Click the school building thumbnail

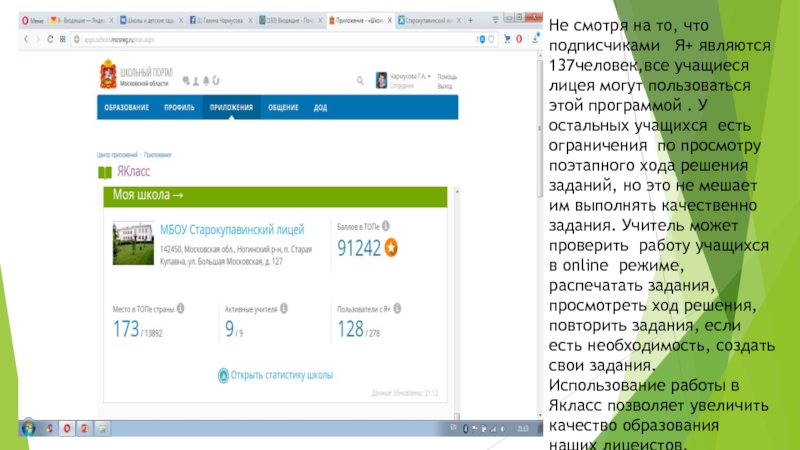(133, 243)
